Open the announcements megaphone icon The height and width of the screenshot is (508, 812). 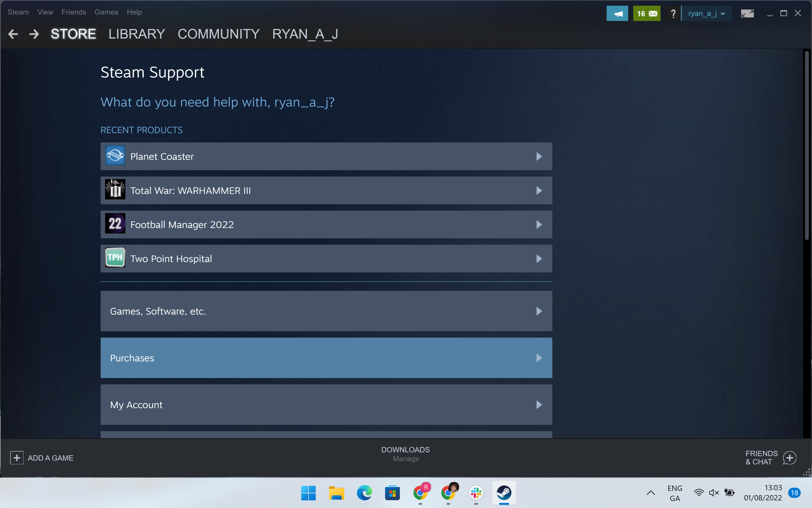coord(617,14)
